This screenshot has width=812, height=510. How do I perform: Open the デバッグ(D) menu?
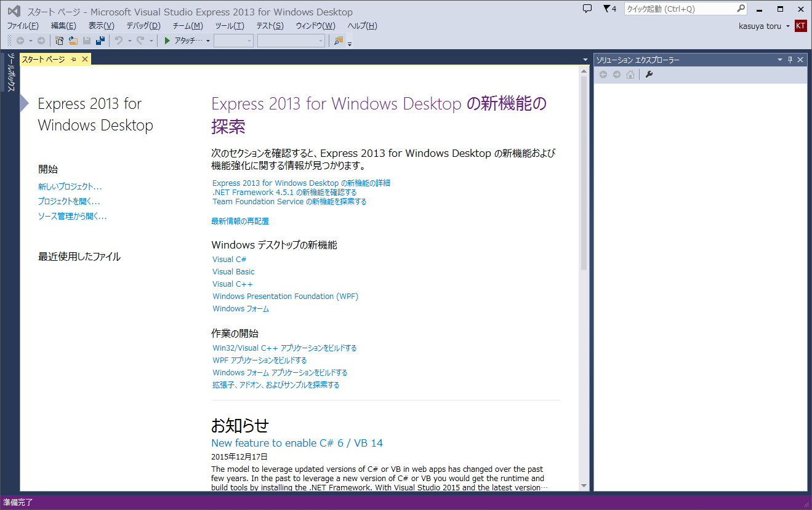point(143,26)
